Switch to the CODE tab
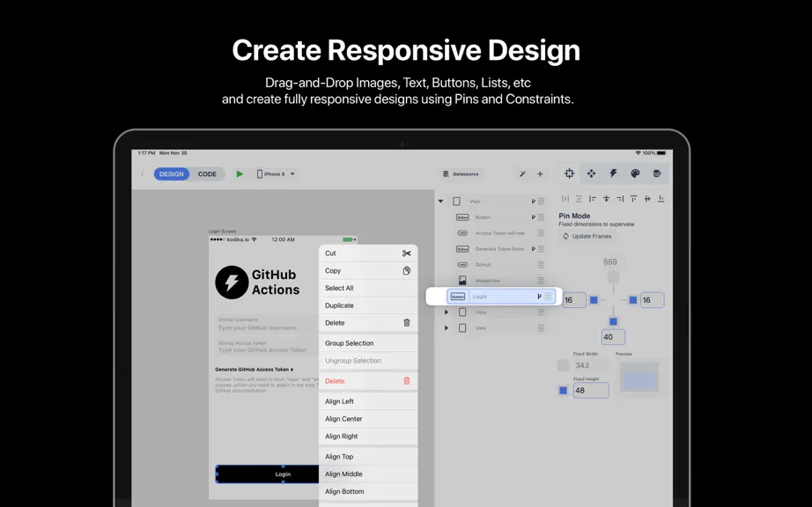Screen dimensions: 812x507 [x=207, y=174]
